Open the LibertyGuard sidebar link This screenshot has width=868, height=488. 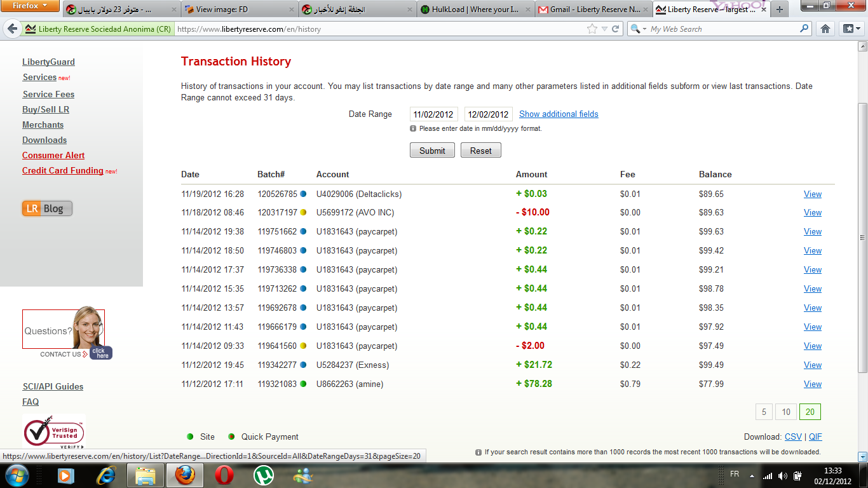[x=48, y=62]
